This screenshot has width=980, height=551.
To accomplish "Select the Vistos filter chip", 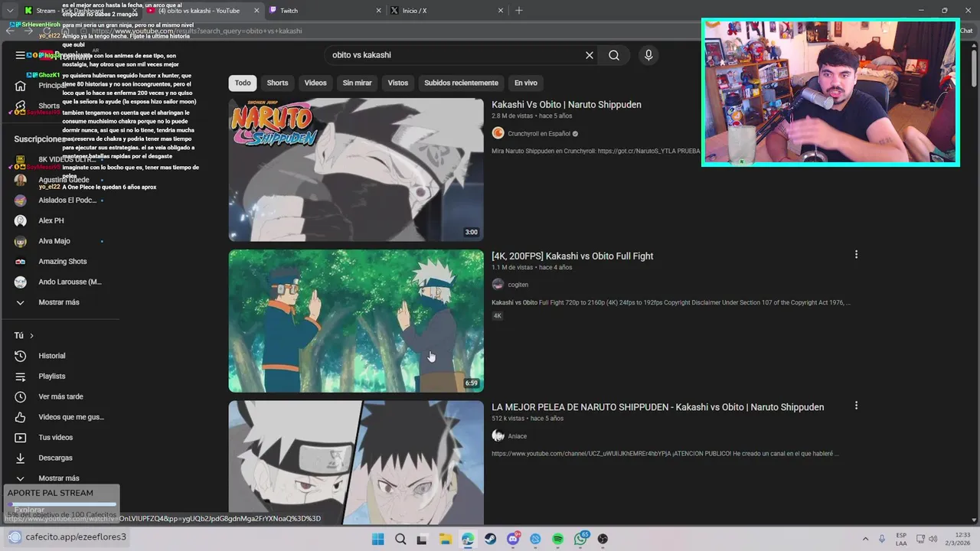I will click(398, 83).
